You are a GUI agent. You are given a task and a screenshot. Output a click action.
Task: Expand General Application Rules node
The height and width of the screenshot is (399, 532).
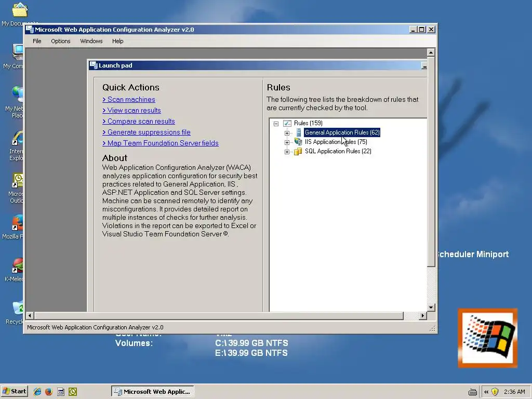(x=287, y=133)
